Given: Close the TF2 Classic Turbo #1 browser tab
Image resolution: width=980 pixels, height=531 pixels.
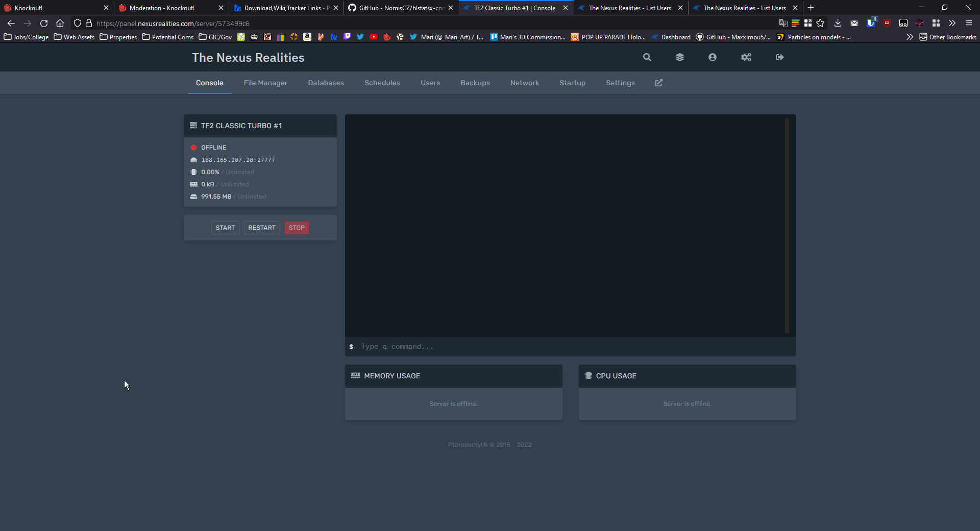Looking at the screenshot, I should point(566,8).
